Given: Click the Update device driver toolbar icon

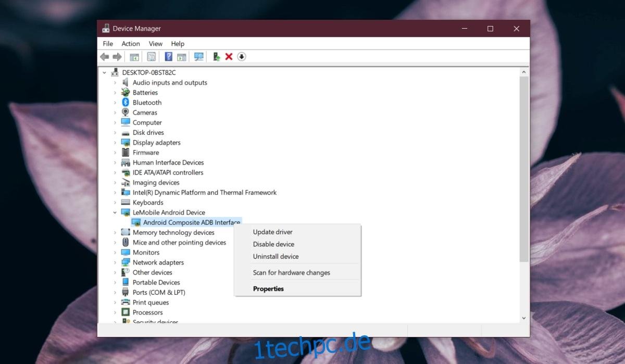Looking at the screenshot, I should click(216, 57).
